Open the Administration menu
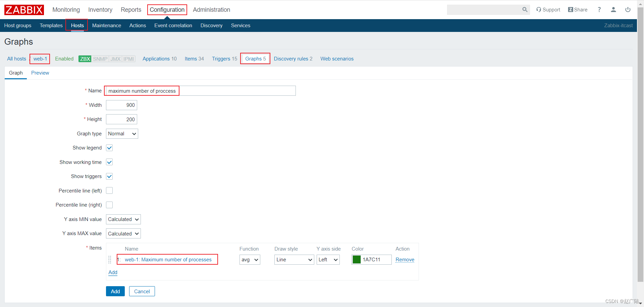Screen dimensions: 644x307 tap(211, 10)
